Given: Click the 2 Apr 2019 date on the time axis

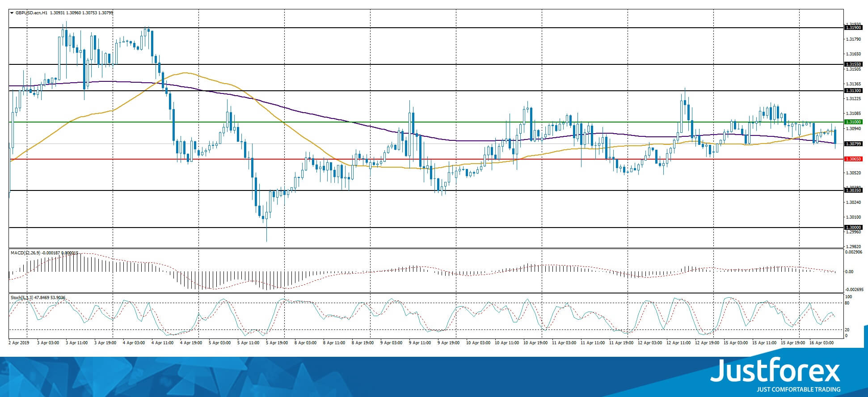Looking at the screenshot, I should pos(19,343).
